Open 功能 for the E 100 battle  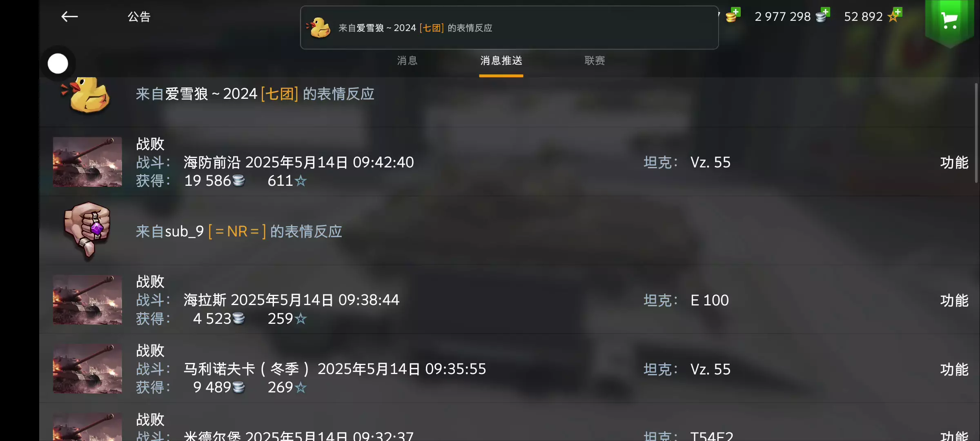point(954,301)
